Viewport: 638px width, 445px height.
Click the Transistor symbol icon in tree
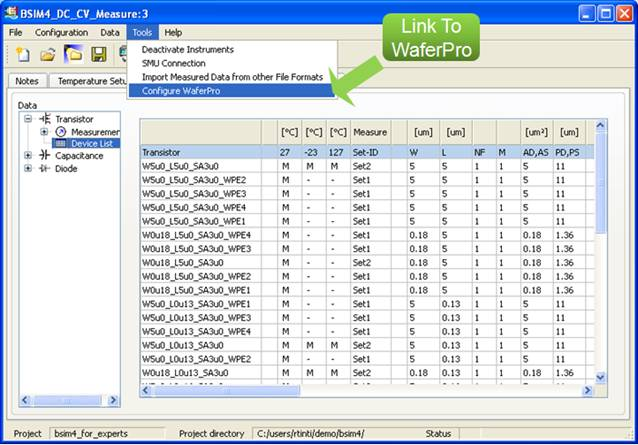coord(45,119)
